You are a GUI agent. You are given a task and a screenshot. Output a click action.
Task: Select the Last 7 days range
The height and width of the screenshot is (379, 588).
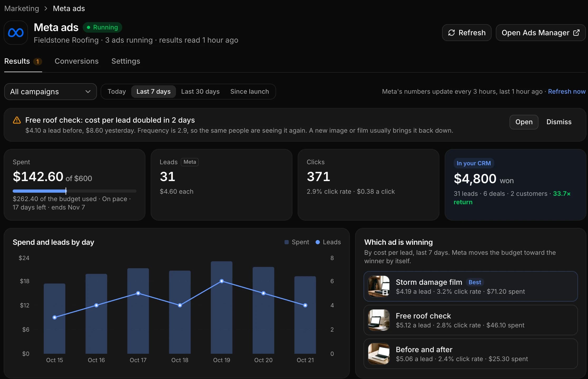tap(154, 92)
